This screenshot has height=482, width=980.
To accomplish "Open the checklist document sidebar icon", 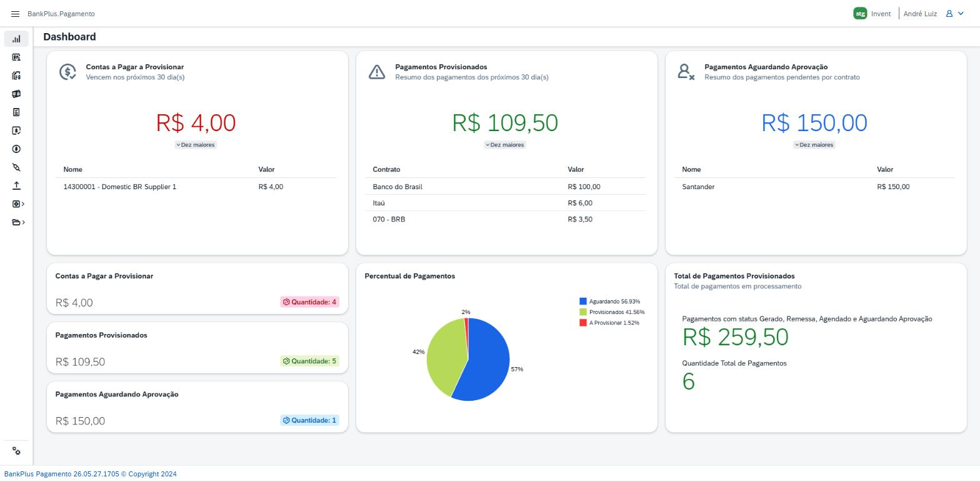I will pos(16,112).
